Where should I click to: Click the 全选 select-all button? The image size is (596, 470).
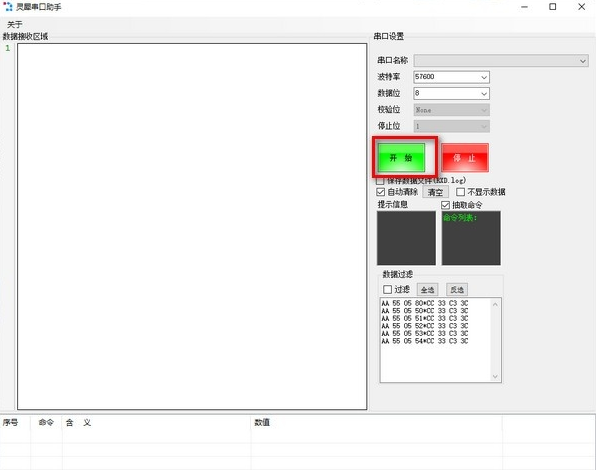[427, 290]
